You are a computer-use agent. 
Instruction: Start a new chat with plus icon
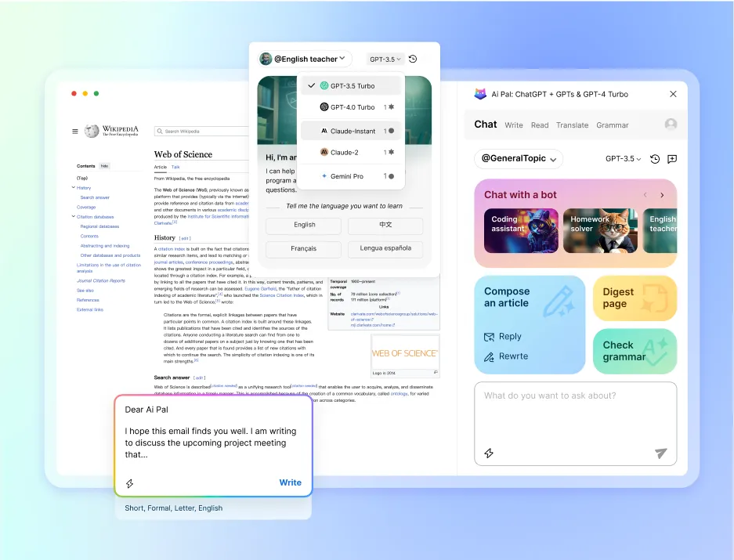tap(671, 159)
